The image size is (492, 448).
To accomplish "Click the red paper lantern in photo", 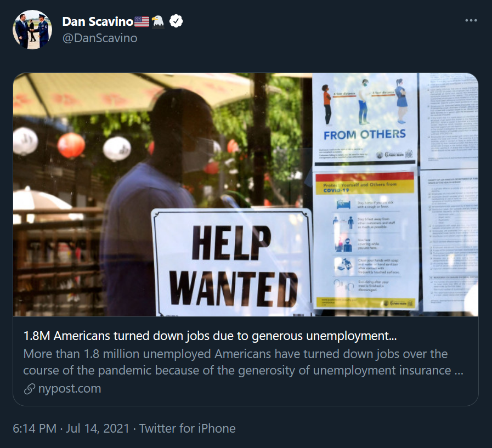I will (x=71, y=145).
